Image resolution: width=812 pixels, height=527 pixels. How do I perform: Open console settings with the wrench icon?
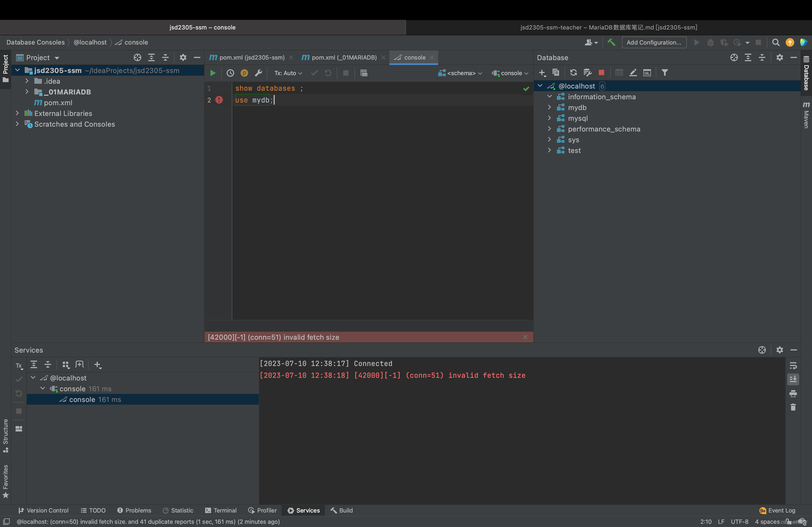pos(258,73)
